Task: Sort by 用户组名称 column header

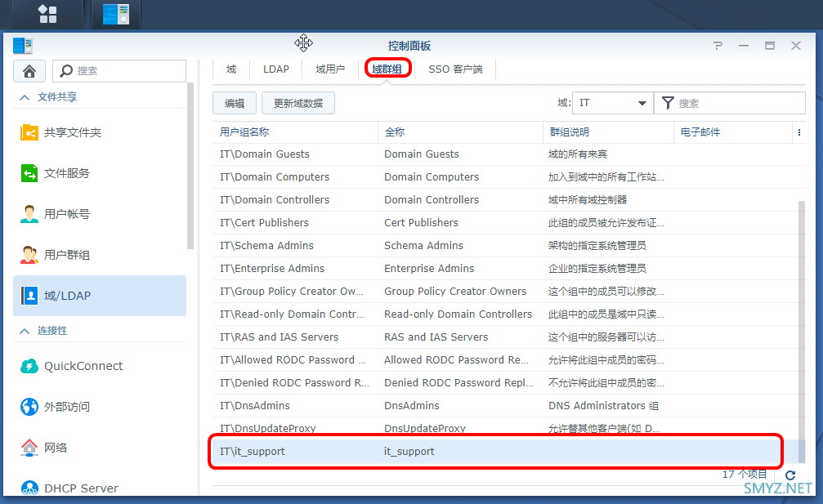Action: (295, 132)
